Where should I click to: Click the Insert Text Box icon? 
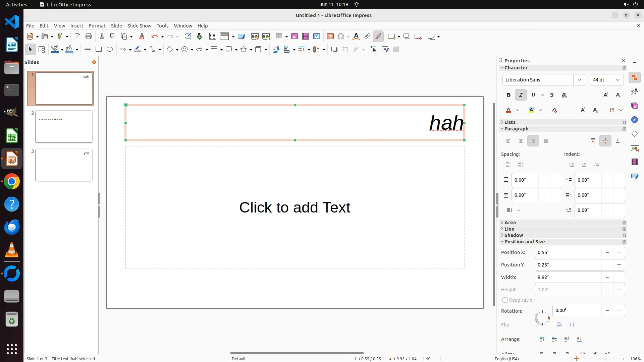pyautogui.click(x=330, y=37)
